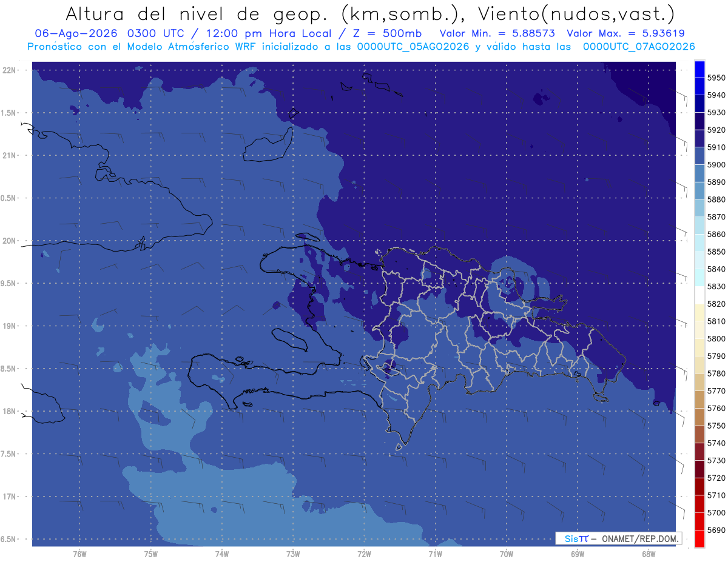Click the 74W longitude label

pyautogui.click(x=221, y=554)
